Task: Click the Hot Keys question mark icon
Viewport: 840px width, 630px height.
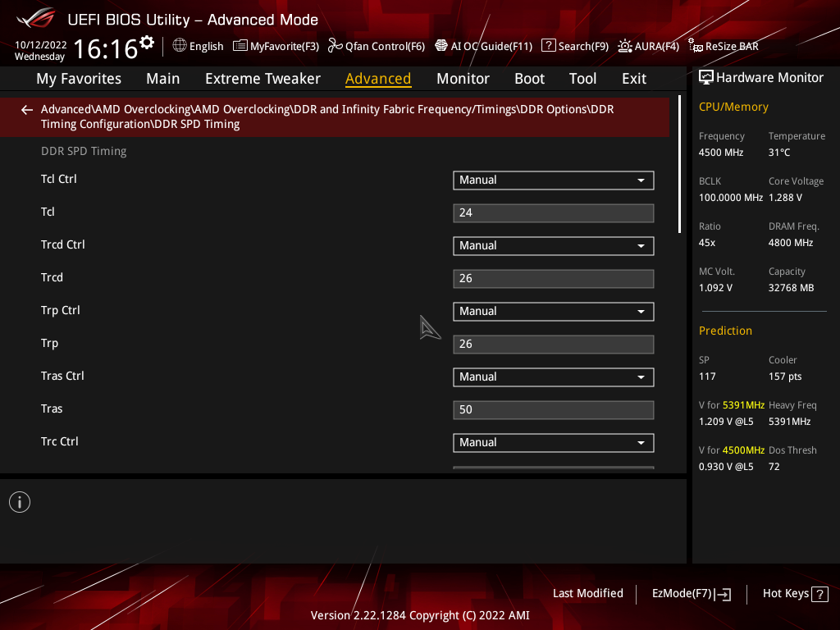Action: tap(819, 594)
